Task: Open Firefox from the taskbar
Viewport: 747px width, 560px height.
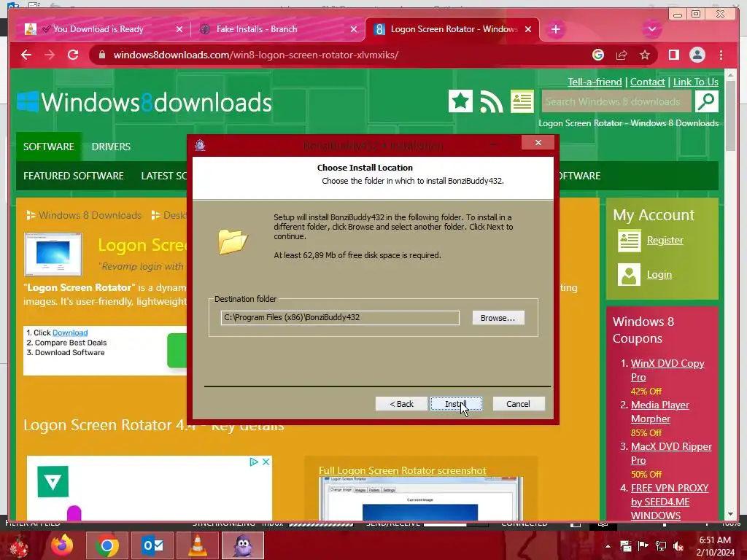Action: (x=62, y=545)
